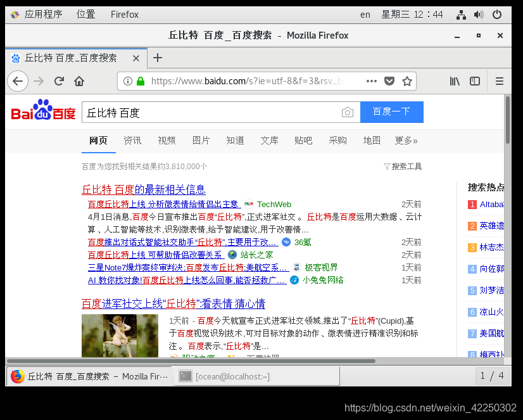Screen dimensions: 523x420
Task: Open 丘比特 百度的最新相关信息 link
Action: coord(144,190)
